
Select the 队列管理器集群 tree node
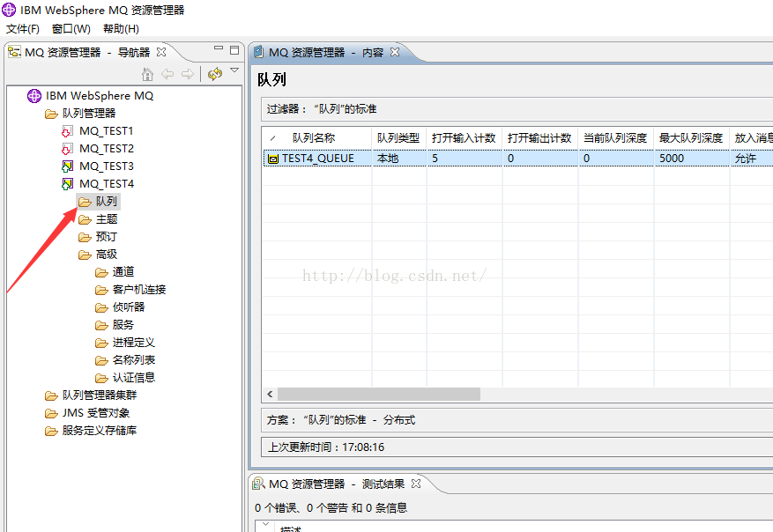(100, 395)
